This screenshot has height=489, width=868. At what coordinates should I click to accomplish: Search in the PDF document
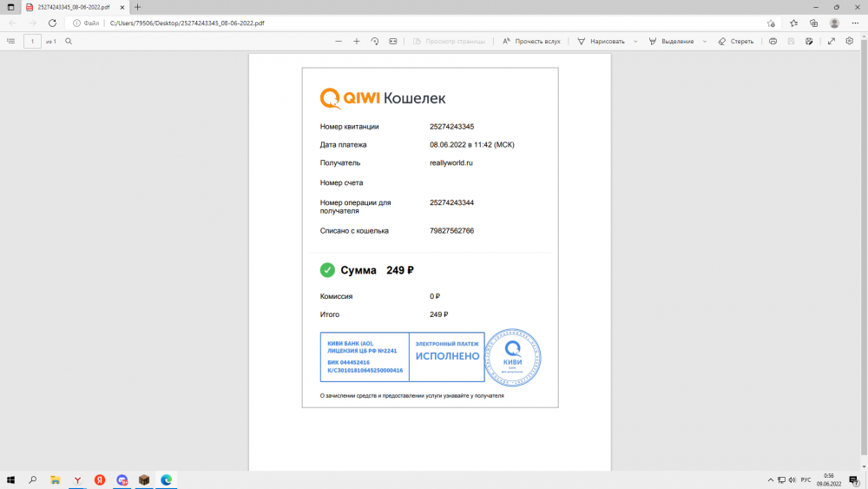pyautogui.click(x=69, y=41)
